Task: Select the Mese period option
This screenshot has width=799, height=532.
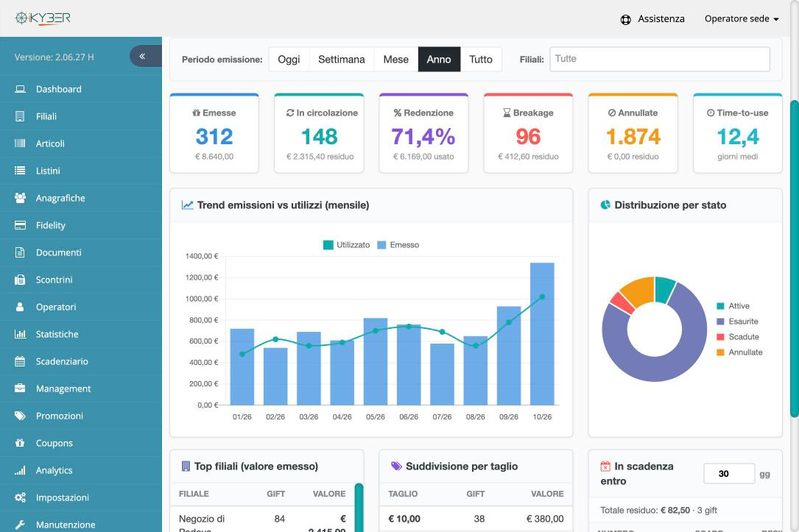Action: [396, 59]
